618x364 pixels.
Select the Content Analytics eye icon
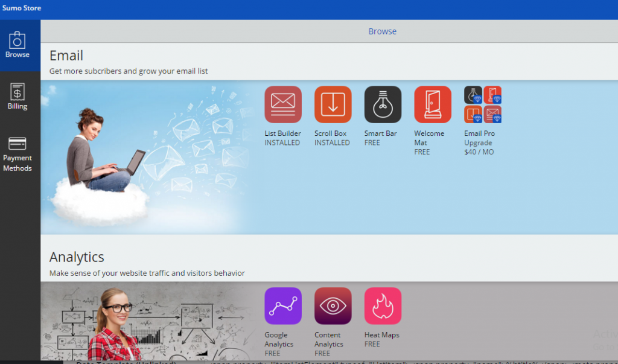point(333,306)
